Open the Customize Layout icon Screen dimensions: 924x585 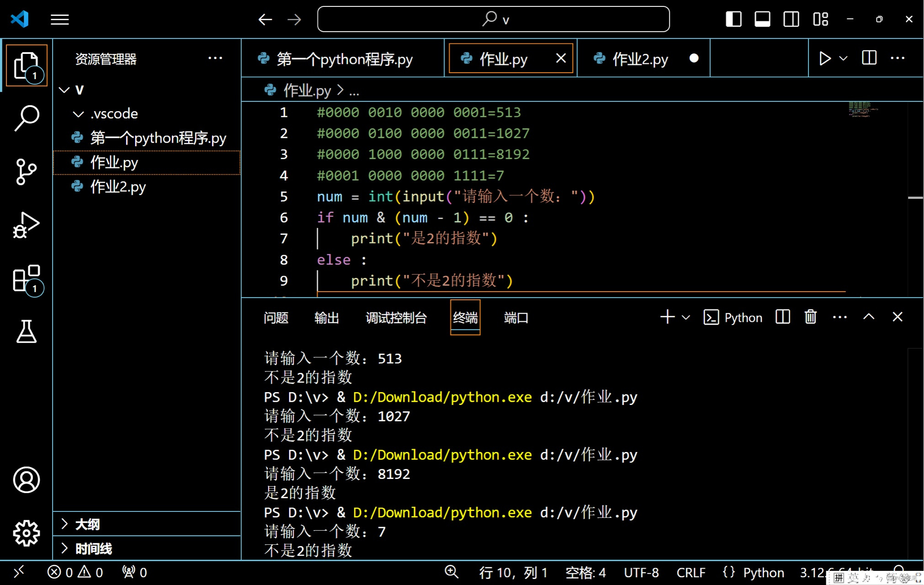pyautogui.click(x=820, y=19)
